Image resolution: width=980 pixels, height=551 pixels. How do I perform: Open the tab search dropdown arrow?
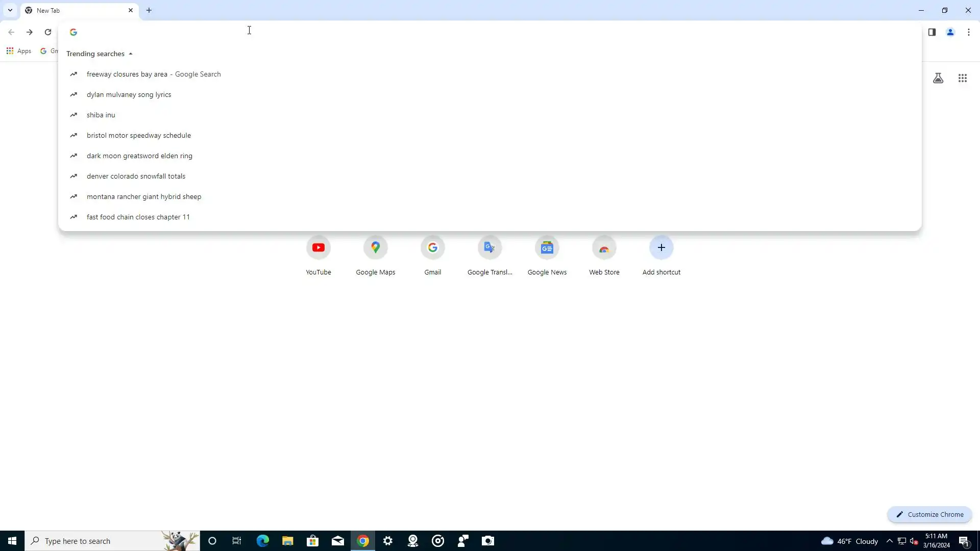pos(10,10)
